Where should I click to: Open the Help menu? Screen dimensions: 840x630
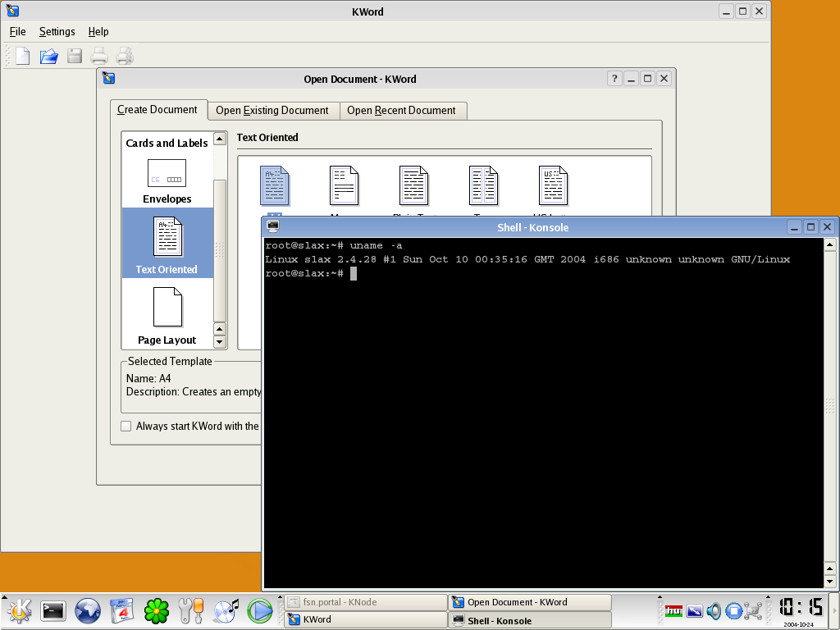[98, 32]
